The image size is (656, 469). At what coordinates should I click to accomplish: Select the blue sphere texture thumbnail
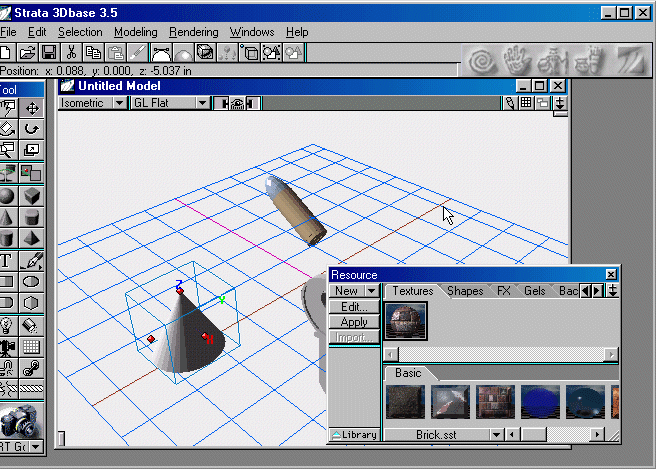coord(540,402)
